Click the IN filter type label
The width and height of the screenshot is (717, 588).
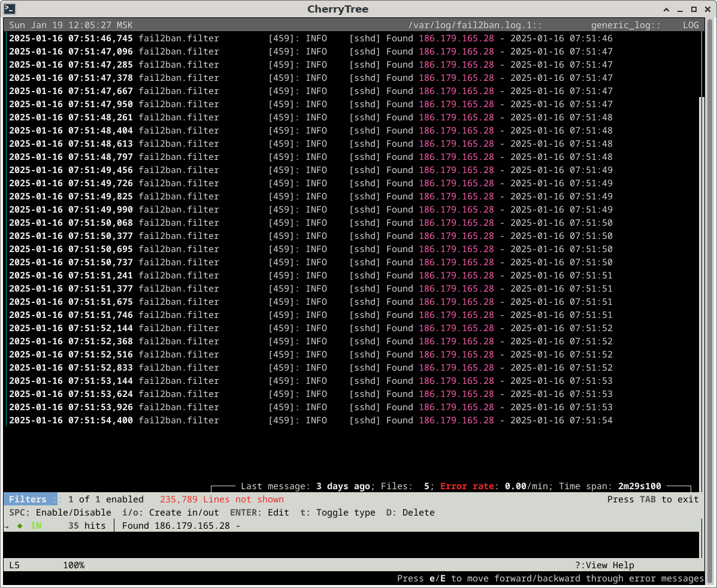coord(36,526)
